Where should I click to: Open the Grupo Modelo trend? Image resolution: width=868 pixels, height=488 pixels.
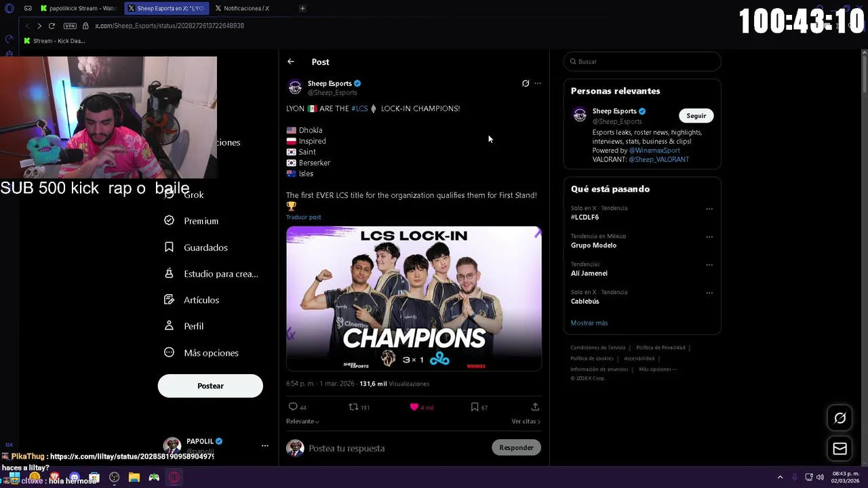[x=593, y=245]
